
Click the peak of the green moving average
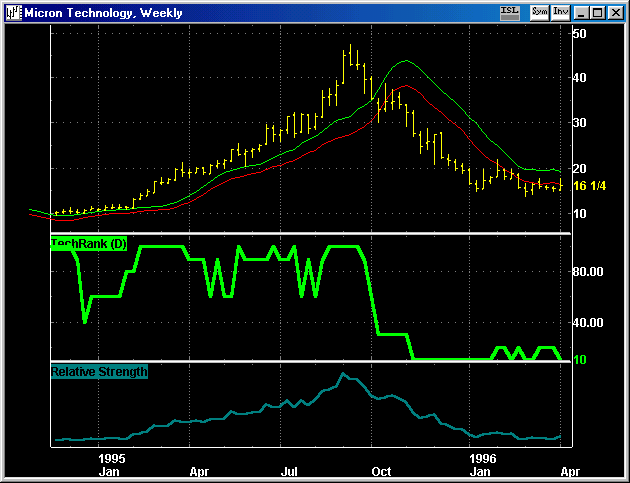[x=406, y=61]
